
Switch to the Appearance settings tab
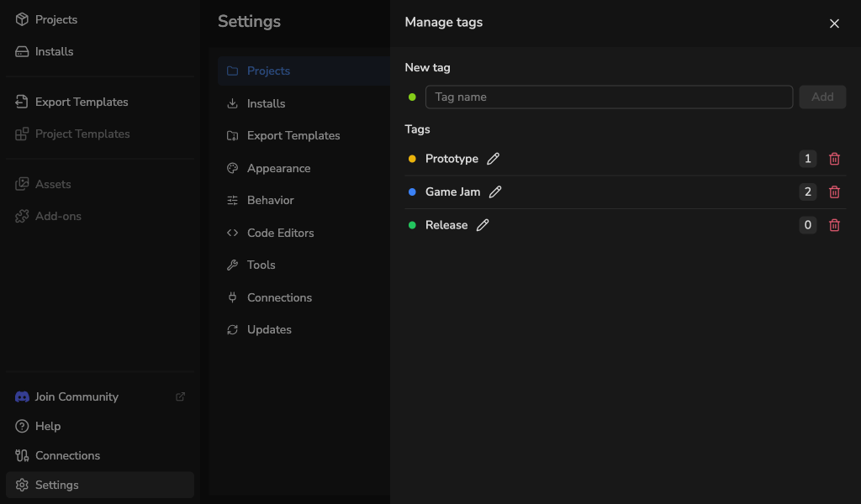pos(304,168)
